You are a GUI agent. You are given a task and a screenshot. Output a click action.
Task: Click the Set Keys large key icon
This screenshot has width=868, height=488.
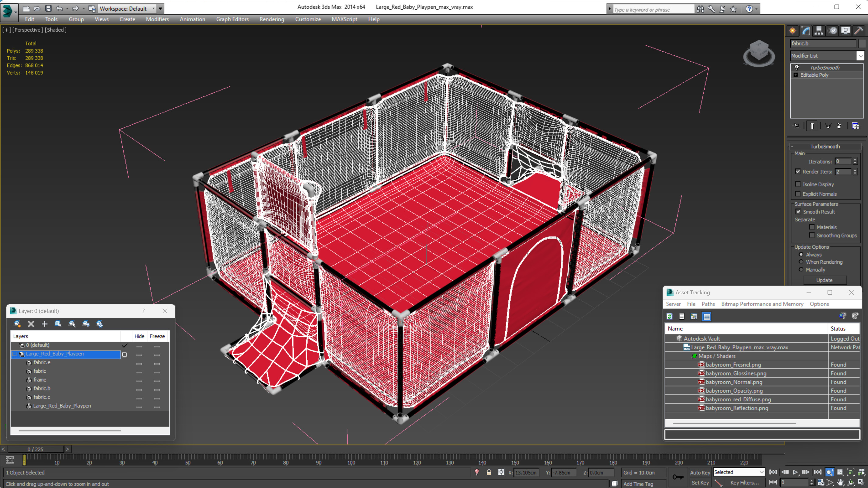[678, 477]
